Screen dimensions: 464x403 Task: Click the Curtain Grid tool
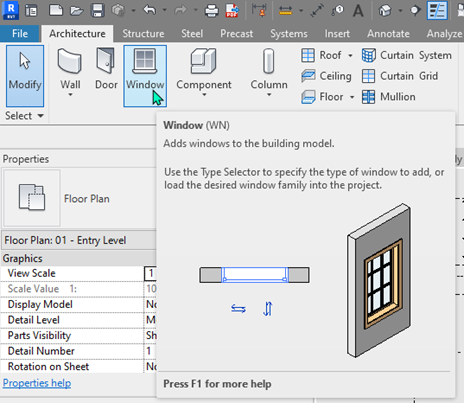(x=400, y=76)
